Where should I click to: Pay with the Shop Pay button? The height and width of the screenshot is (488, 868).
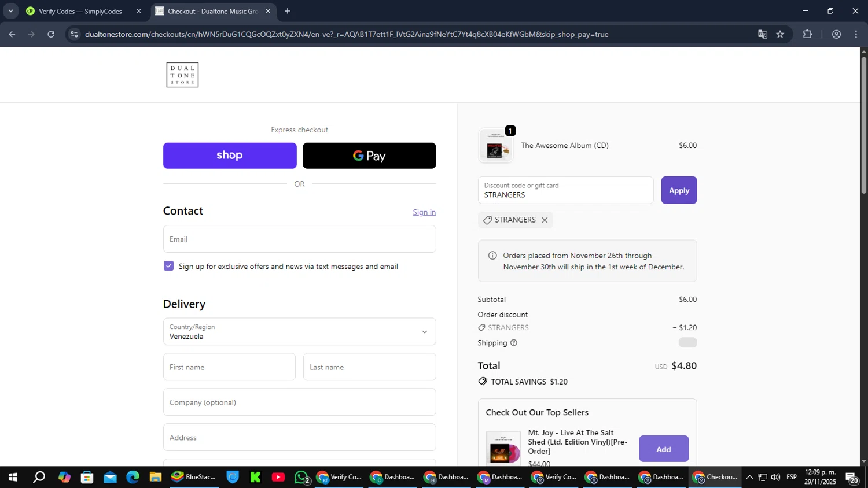coord(230,156)
